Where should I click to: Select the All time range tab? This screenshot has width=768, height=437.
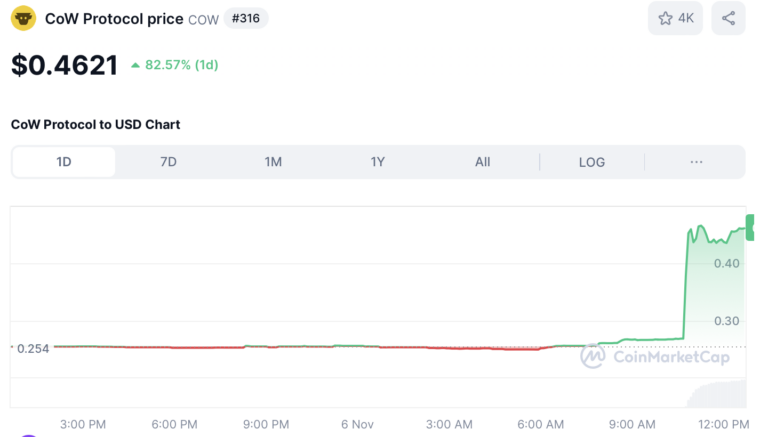point(482,162)
